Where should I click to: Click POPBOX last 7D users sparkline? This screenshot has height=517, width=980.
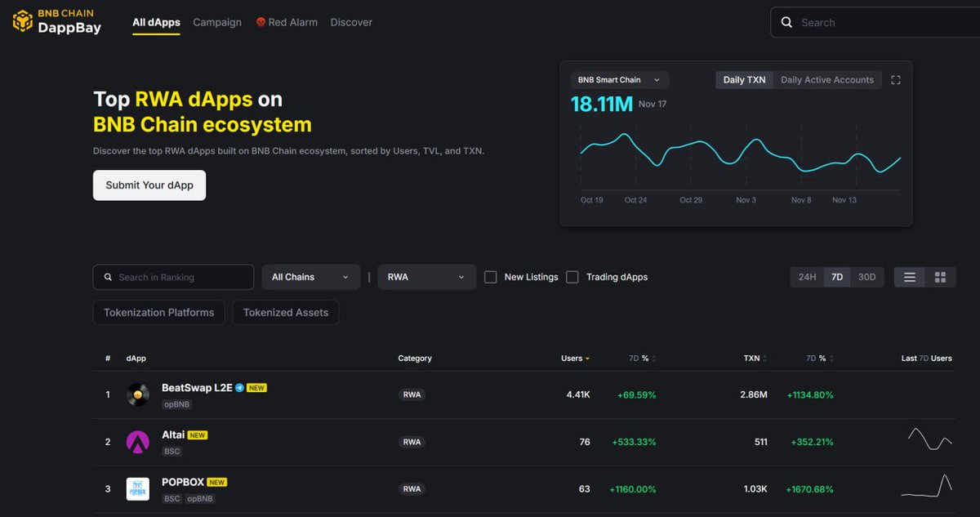(x=927, y=485)
